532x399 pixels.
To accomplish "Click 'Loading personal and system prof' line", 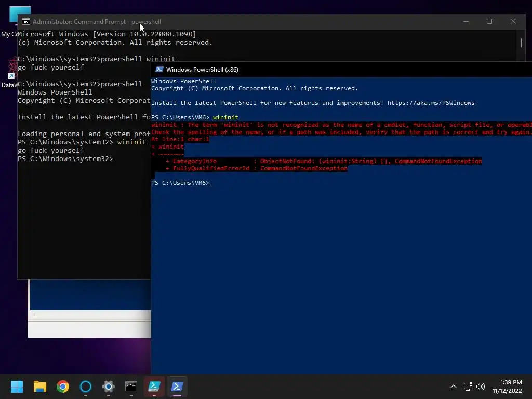I will tap(84, 134).
